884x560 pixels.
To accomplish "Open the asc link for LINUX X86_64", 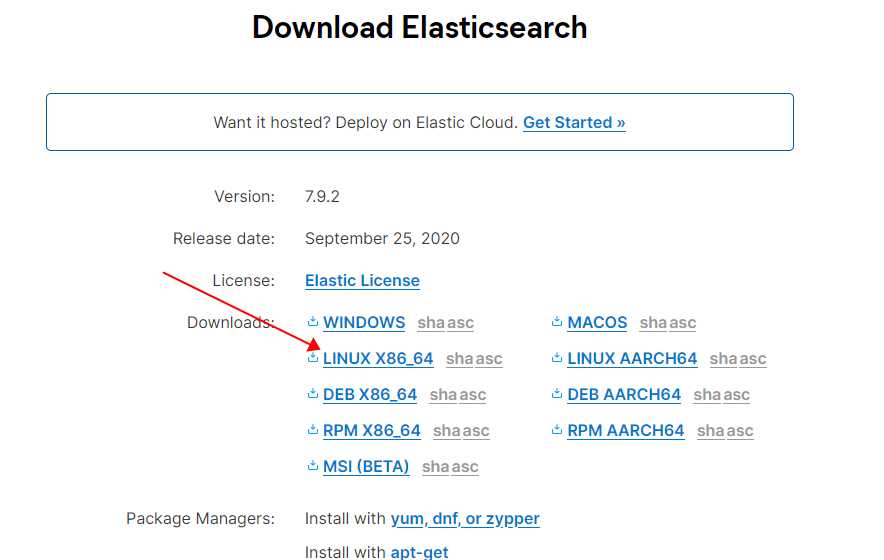I will (489, 359).
